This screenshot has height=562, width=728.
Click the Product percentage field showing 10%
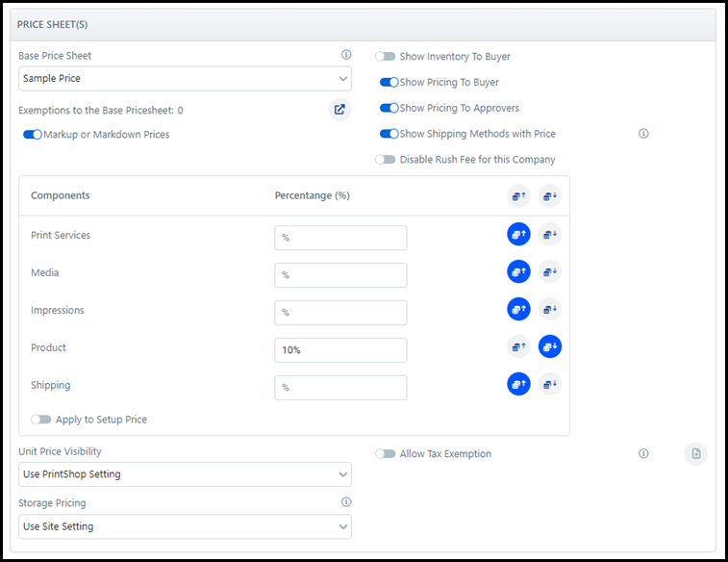tap(340, 350)
